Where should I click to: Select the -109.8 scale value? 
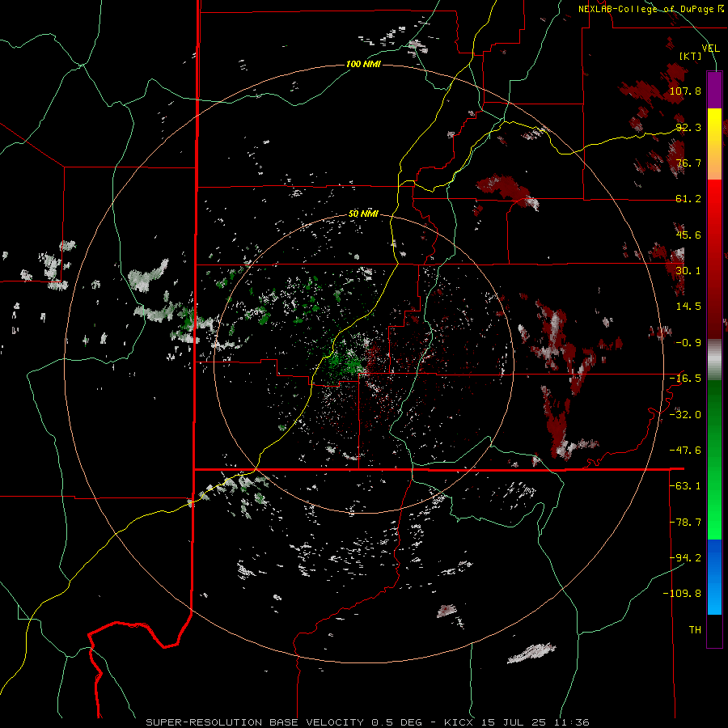point(682,594)
